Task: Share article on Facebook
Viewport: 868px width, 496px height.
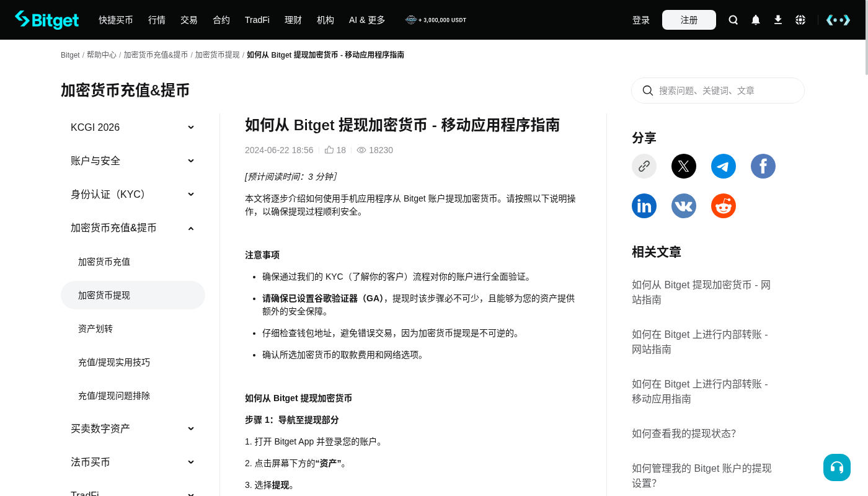Action: pos(763,166)
